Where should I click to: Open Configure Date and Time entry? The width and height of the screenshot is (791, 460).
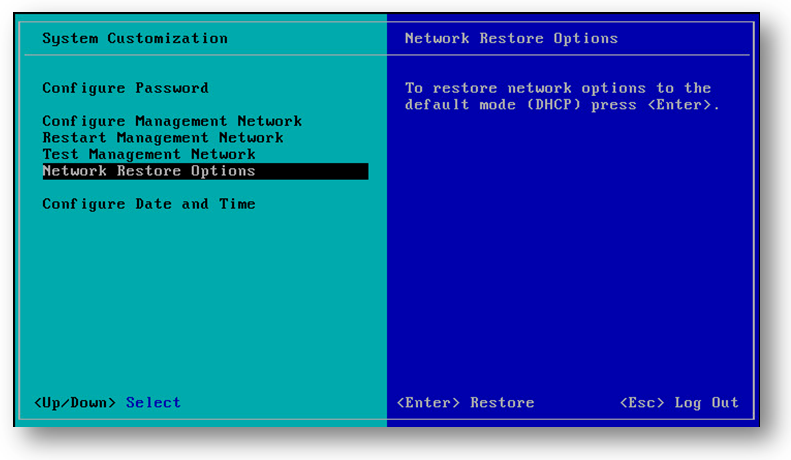pos(149,204)
